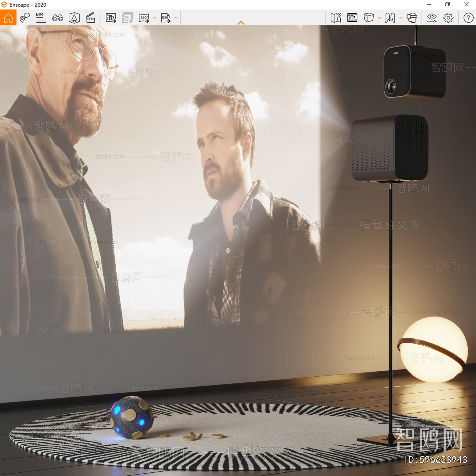Screen dimensions: 476x476
Task: Open Collaborative Annotations pin icon
Action: click(x=25, y=18)
